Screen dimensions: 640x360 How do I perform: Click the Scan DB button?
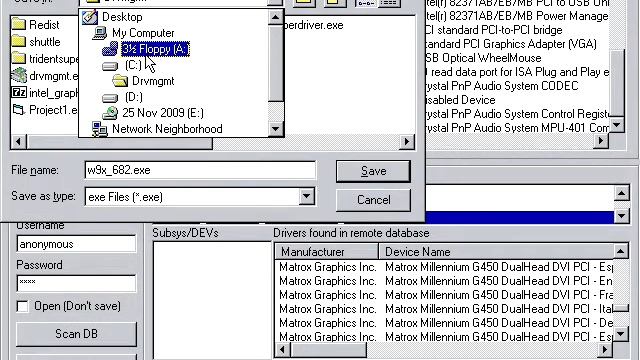(76, 334)
